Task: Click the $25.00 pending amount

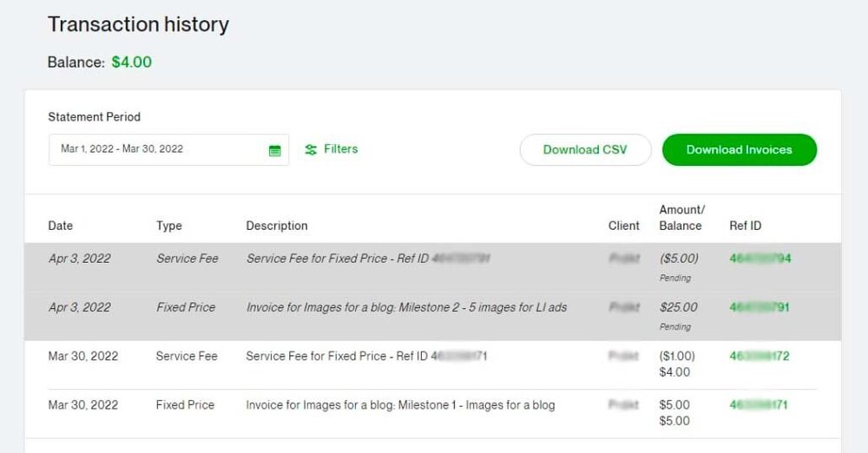Action: pyautogui.click(x=678, y=307)
